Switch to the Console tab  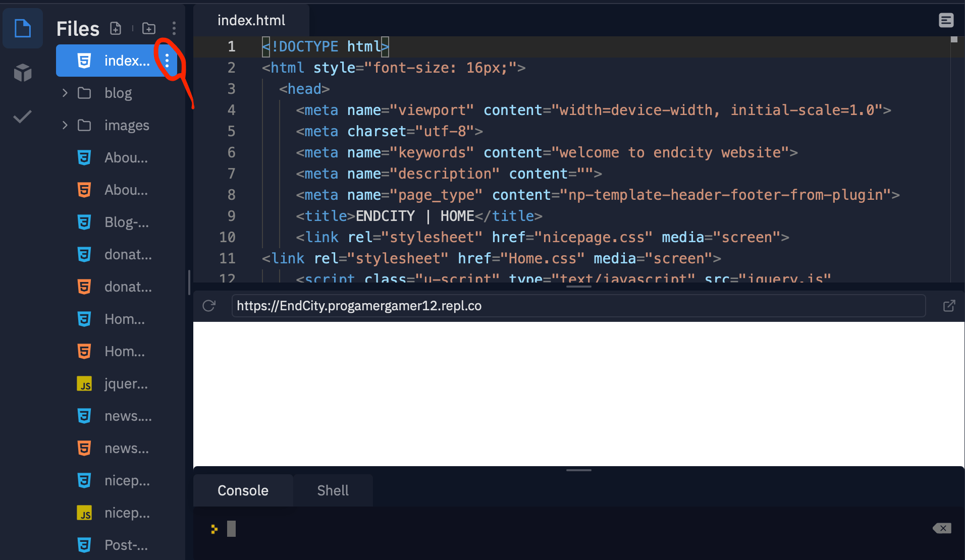pyautogui.click(x=243, y=490)
